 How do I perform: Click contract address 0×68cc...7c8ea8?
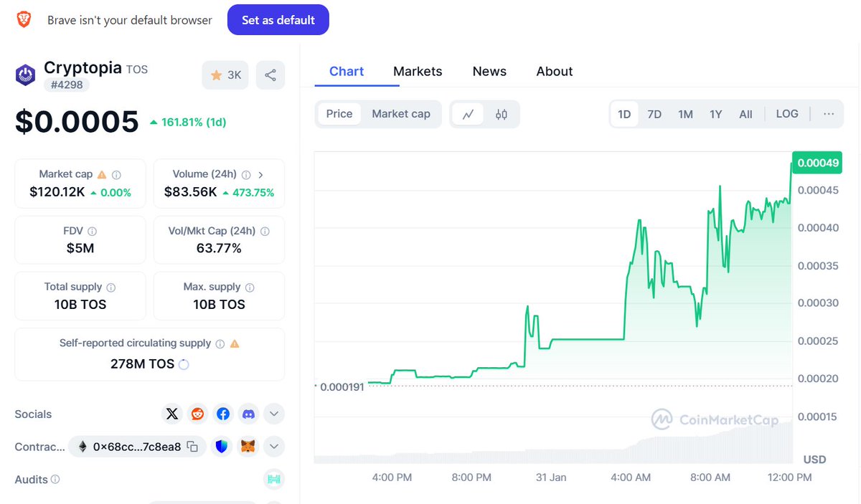[137, 447]
